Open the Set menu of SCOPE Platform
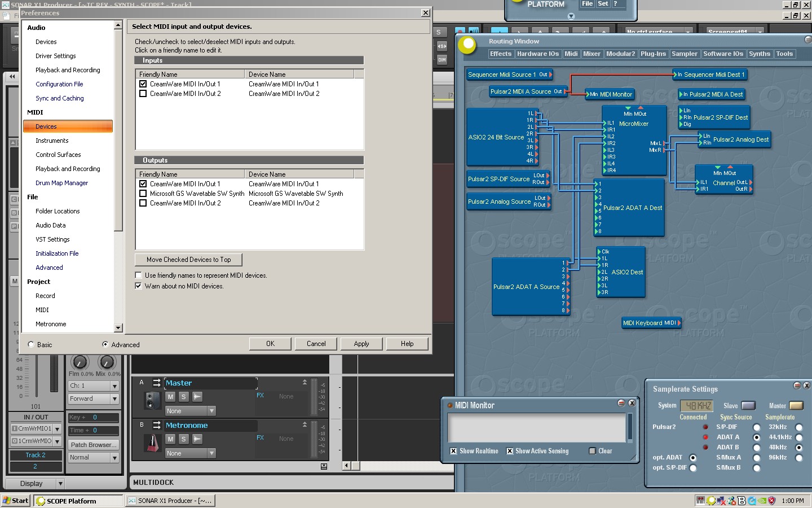Image resolution: width=812 pixels, height=508 pixels. tap(603, 4)
